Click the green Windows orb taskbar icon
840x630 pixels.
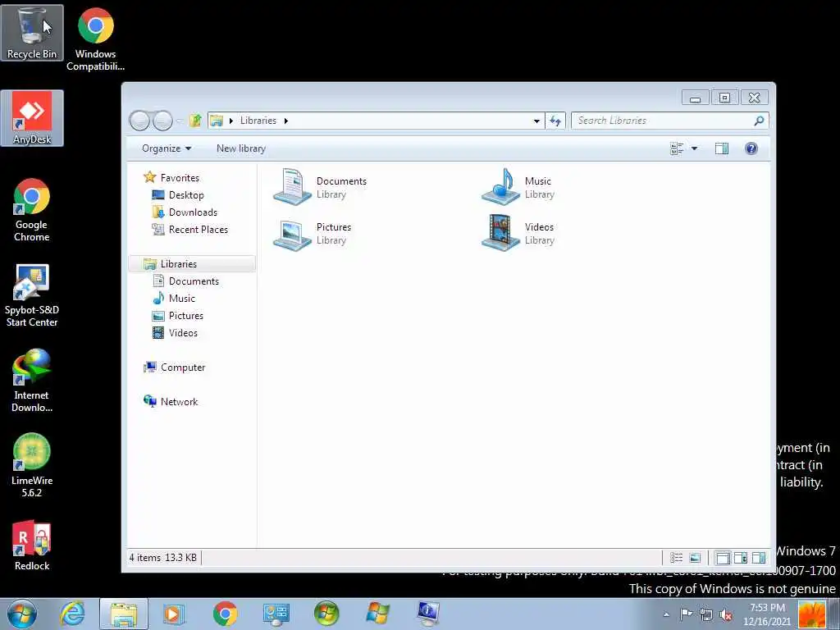(x=326, y=614)
